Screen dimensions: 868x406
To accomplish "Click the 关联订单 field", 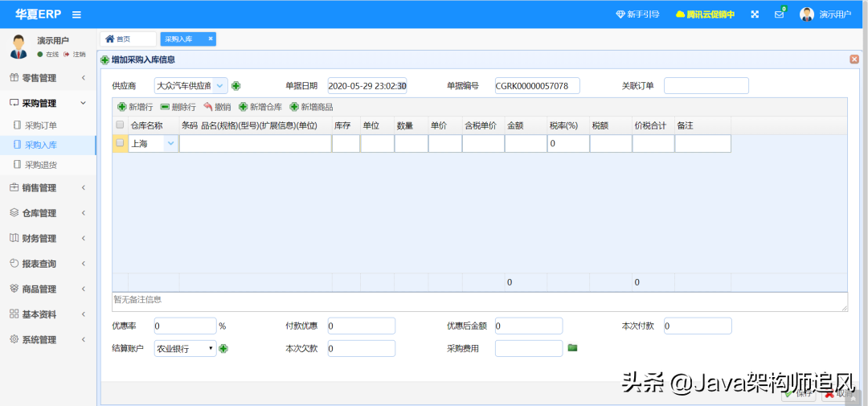I will pos(706,86).
